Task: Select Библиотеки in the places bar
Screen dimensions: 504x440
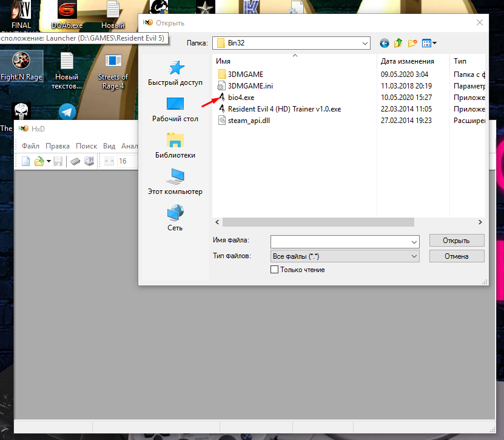Action: click(175, 146)
